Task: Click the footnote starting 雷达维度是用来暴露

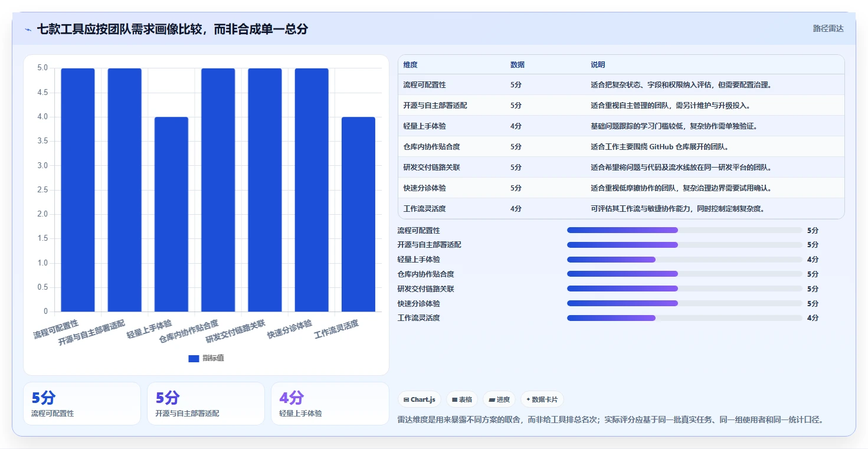Action: point(611,420)
